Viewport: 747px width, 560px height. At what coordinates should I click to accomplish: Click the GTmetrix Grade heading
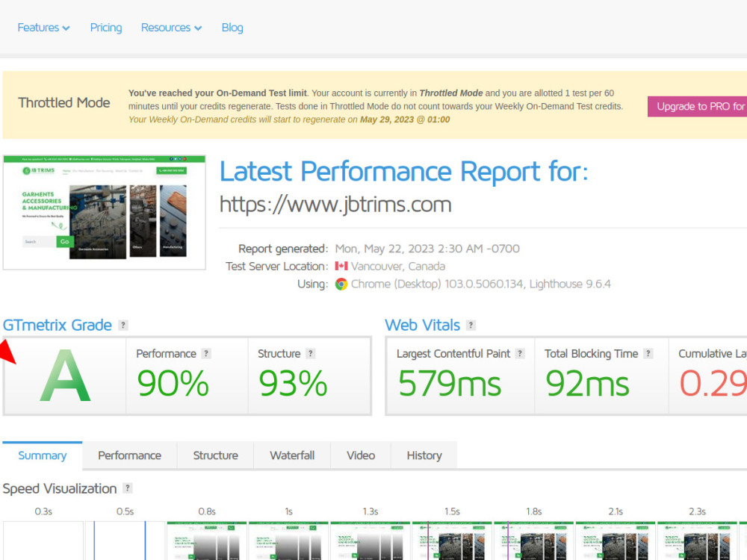click(x=58, y=326)
